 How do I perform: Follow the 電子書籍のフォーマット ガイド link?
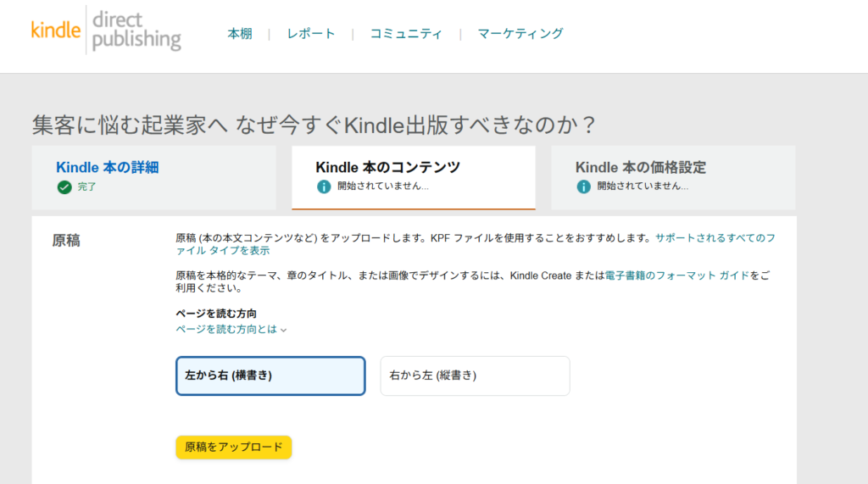point(677,275)
